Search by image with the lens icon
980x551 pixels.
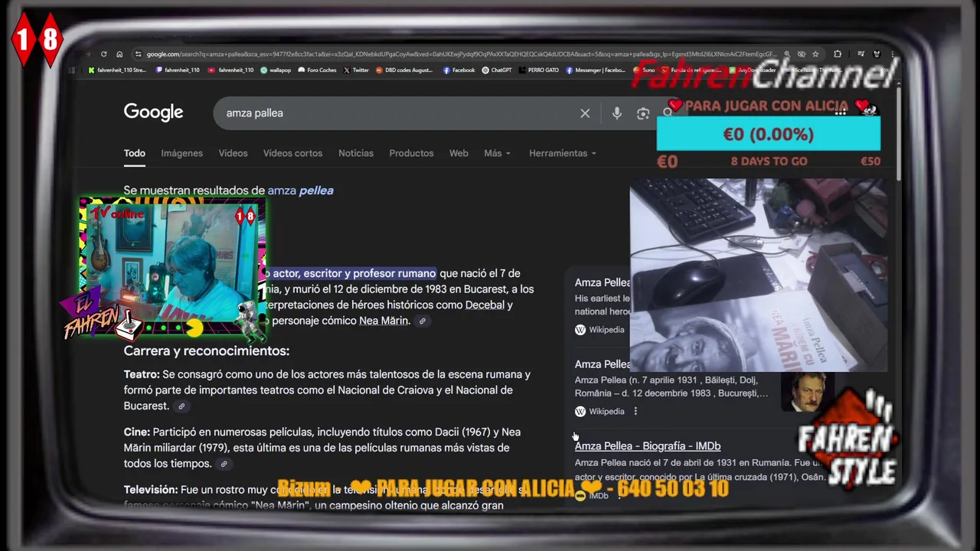643,113
